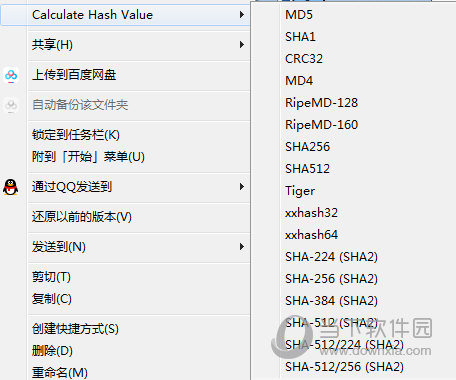Expand Calculate Hash Value submenu arrow
Screen dimensions: 456x380
tap(242, 15)
